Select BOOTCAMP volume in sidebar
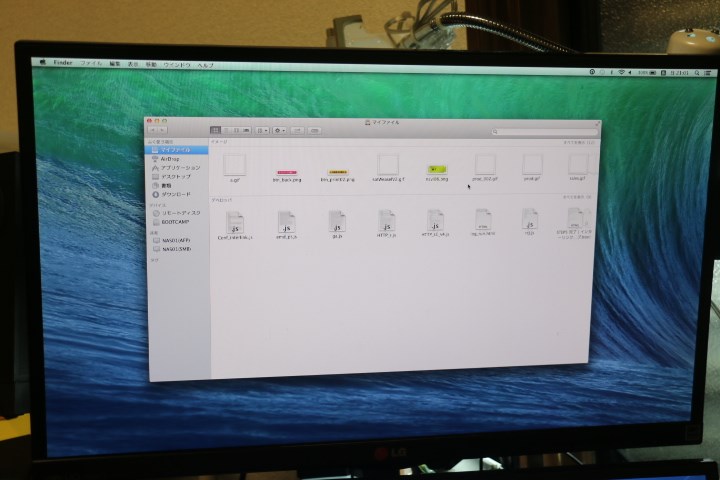720x480 pixels. pyautogui.click(x=177, y=222)
